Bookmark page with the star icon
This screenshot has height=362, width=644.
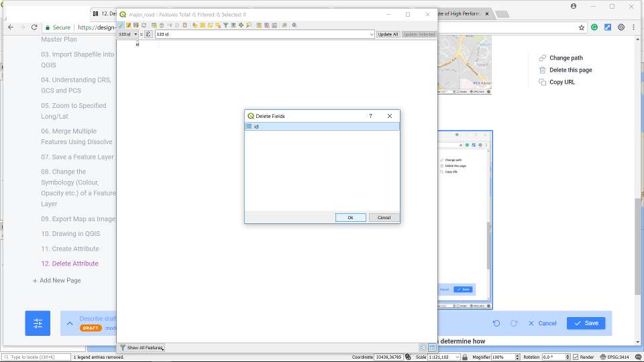582,27
